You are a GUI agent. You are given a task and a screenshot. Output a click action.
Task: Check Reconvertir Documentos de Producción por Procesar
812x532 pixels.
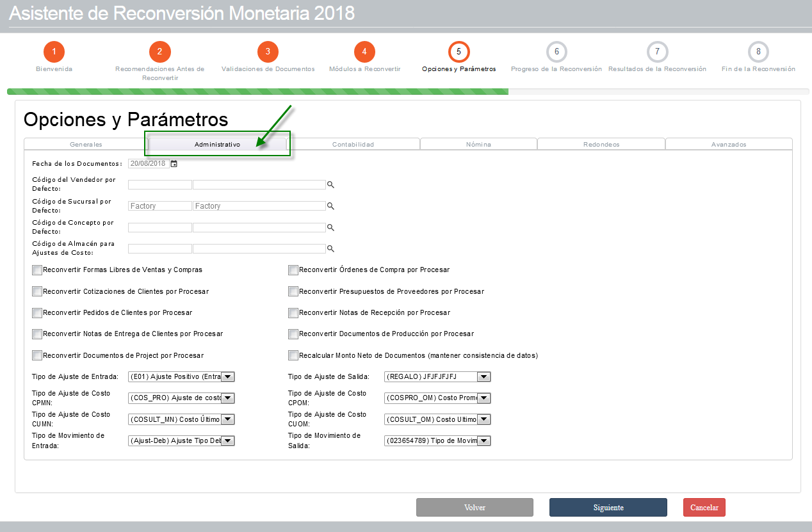[293, 334]
